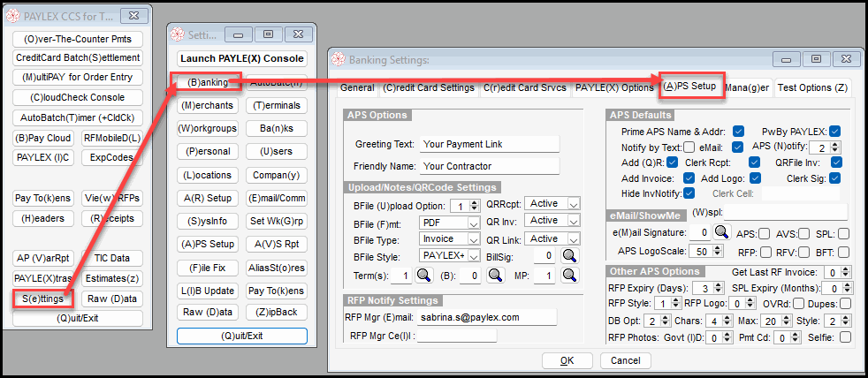Click the Estimates(z) button
The height and width of the screenshot is (378, 868).
point(112,278)
